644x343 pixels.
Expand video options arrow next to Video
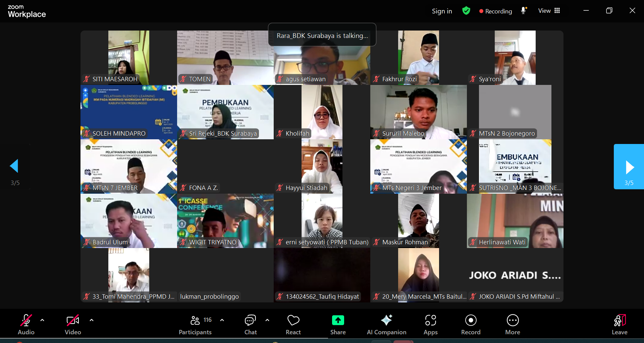92,320
